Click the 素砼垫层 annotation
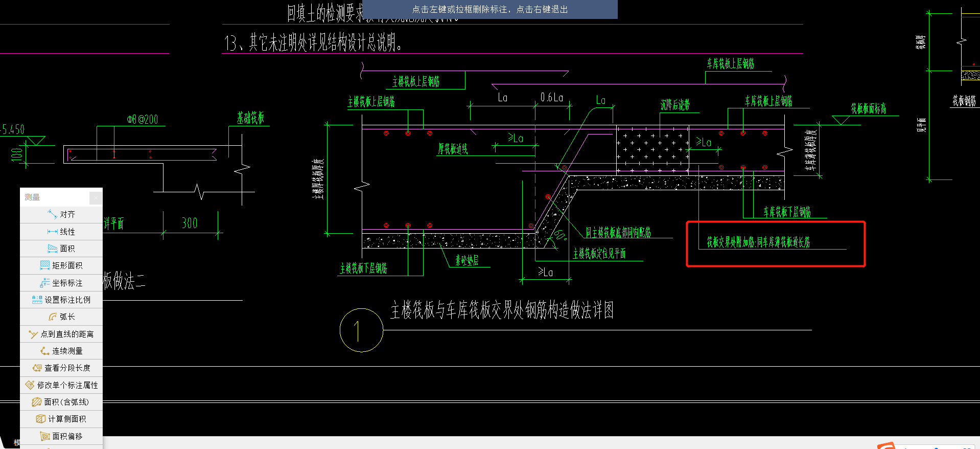Image resolution: width=980 pixels, height=449 pixels. 467,260
